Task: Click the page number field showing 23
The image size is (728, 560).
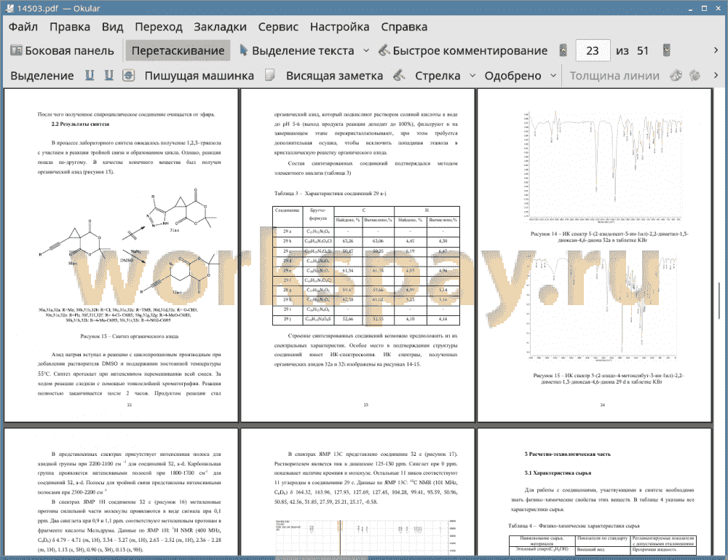Action: click(x=593, y=51)
